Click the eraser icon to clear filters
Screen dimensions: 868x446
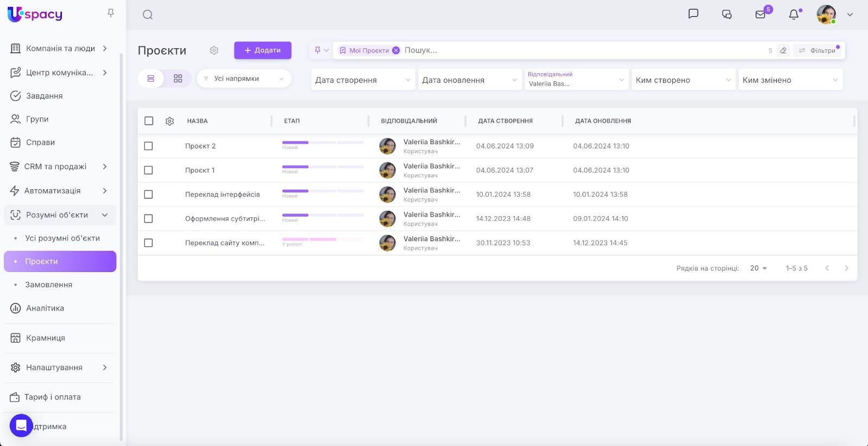783,50
